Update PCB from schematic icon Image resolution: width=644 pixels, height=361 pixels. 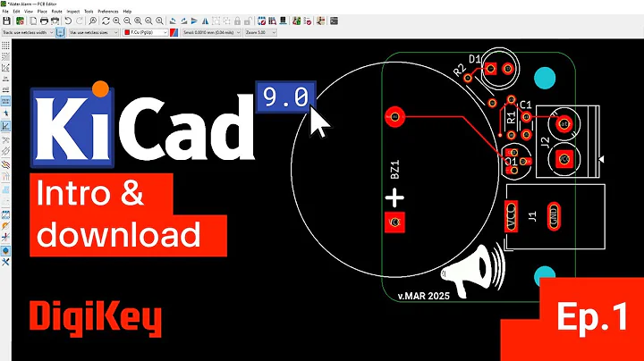(296, 21)
